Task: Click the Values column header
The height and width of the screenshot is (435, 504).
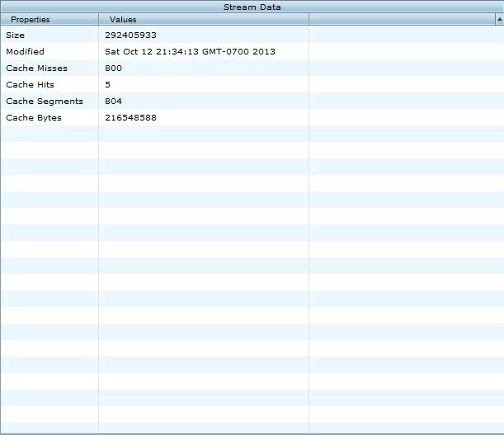Action: [x=204, y=20]
